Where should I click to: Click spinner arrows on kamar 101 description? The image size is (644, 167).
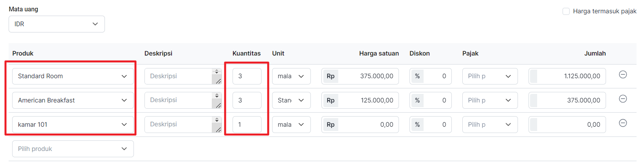click(216, 120)
